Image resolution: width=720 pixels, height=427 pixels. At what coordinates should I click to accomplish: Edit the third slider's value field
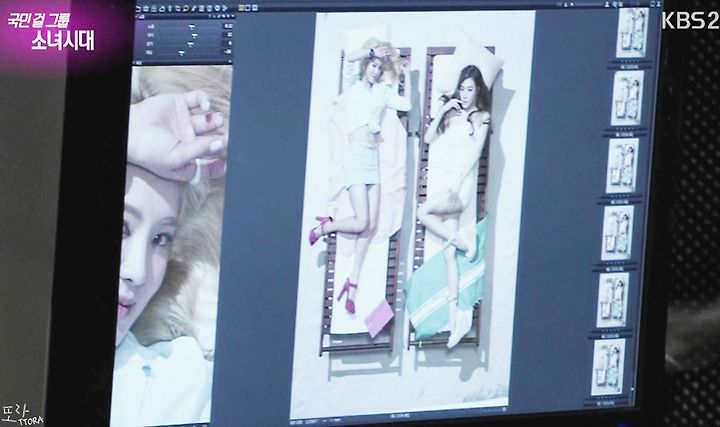click(x=228, y=43)
